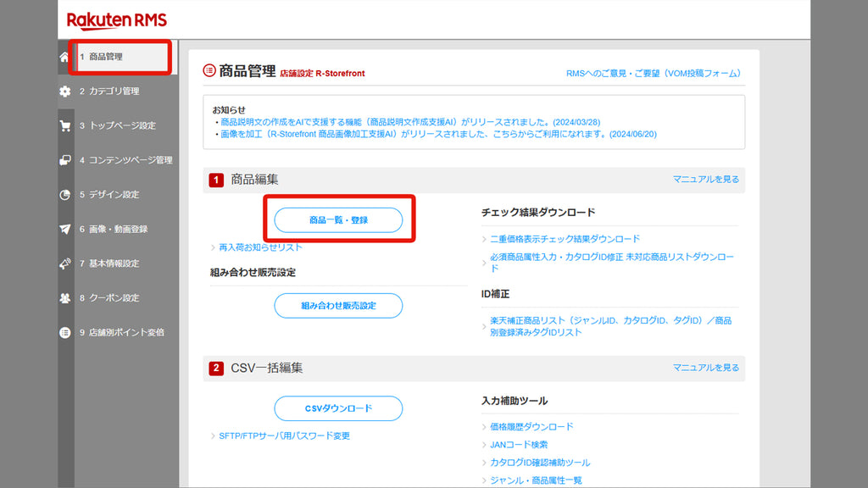Click the お知らせ label

[x=229, y=109]
